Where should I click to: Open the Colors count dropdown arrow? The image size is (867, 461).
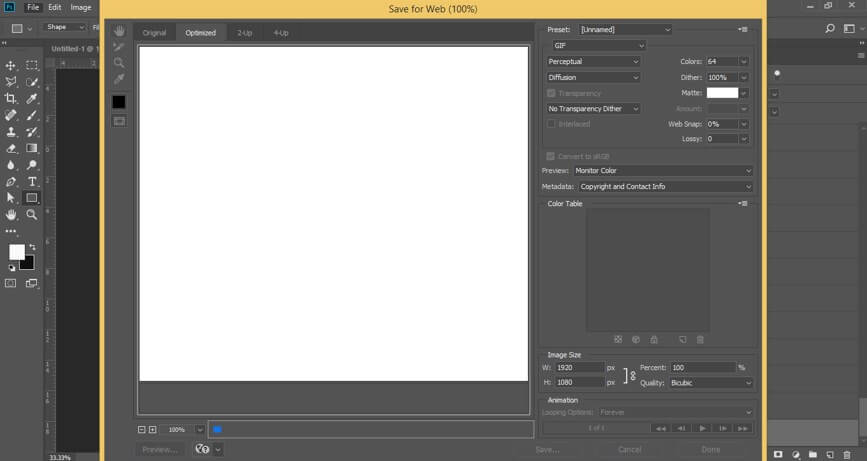coord(744,61)
